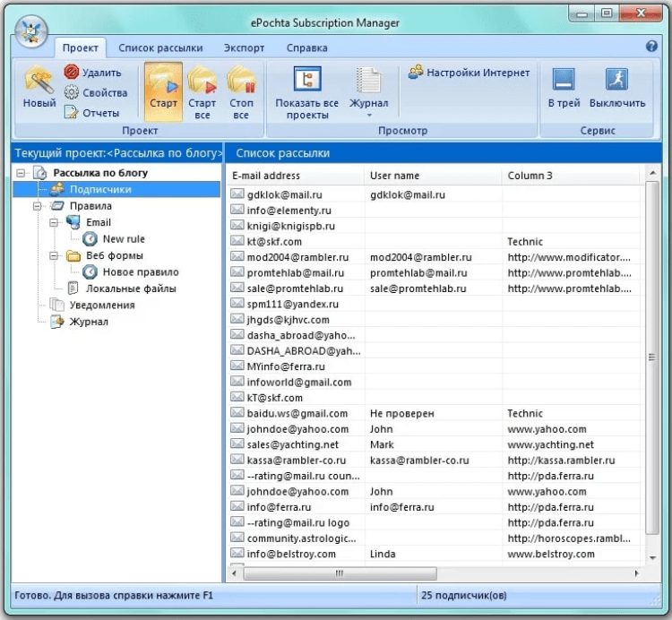Open the Экспорт ribbon tab
The image size is (672, 620).
(244, 48)
